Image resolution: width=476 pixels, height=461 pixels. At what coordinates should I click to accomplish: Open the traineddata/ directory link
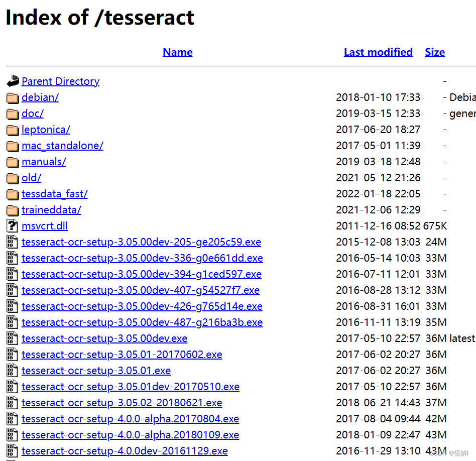[x=51, y=210]
